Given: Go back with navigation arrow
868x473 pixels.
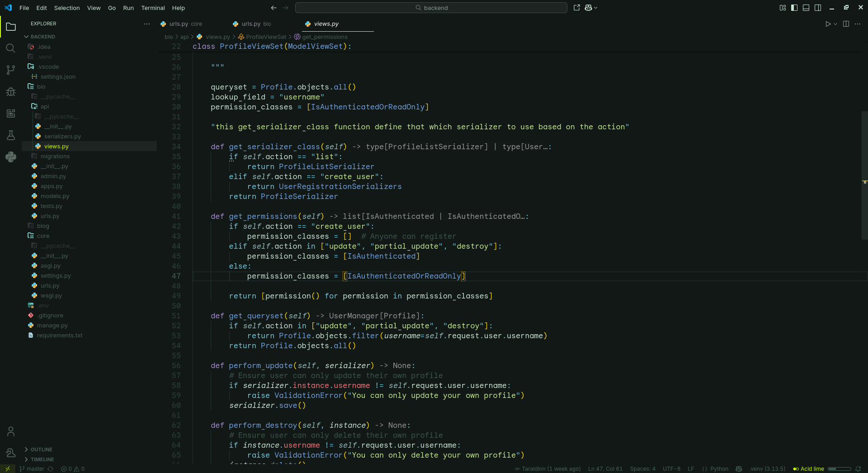Looking at the screenshot, I should click(x=274, y=8).
